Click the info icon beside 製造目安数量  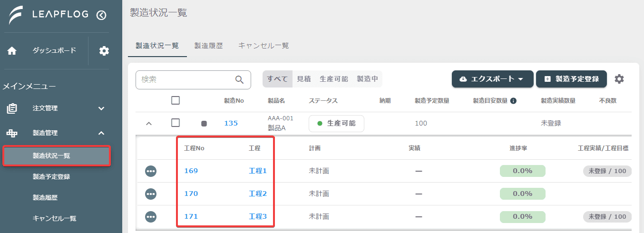[x=513, y=101]
